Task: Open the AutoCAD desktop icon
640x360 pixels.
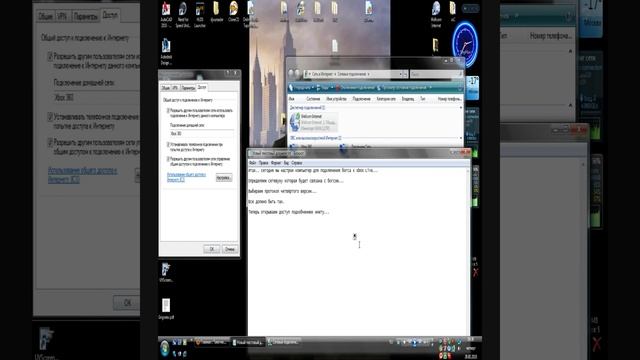Action: [166, 14]
